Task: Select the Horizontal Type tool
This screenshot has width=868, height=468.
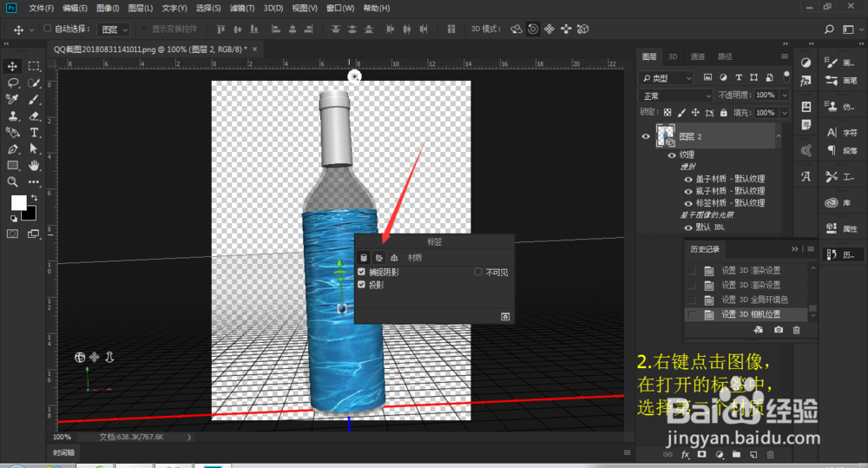Action: (34, 132)
